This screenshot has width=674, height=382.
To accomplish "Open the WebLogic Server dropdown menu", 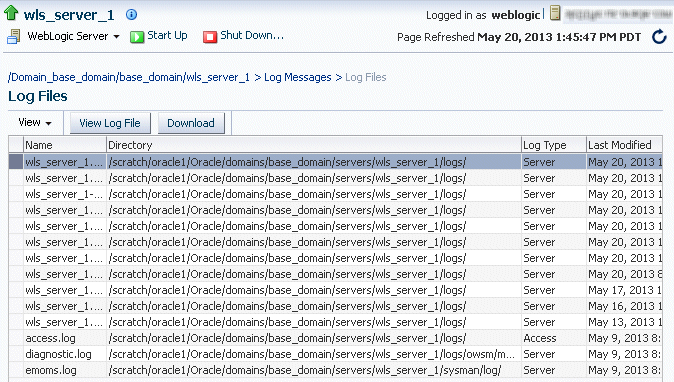I will [x=74, y=37].
